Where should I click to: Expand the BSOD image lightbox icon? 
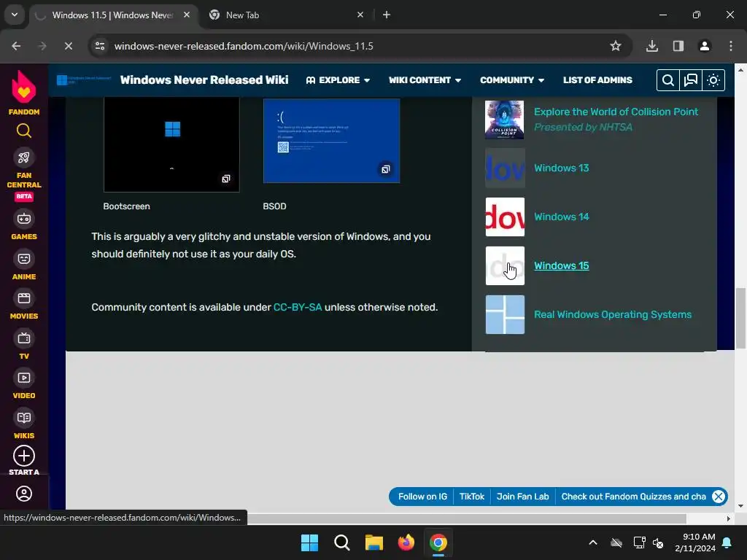pyautogui.click(x=385, y=169)
